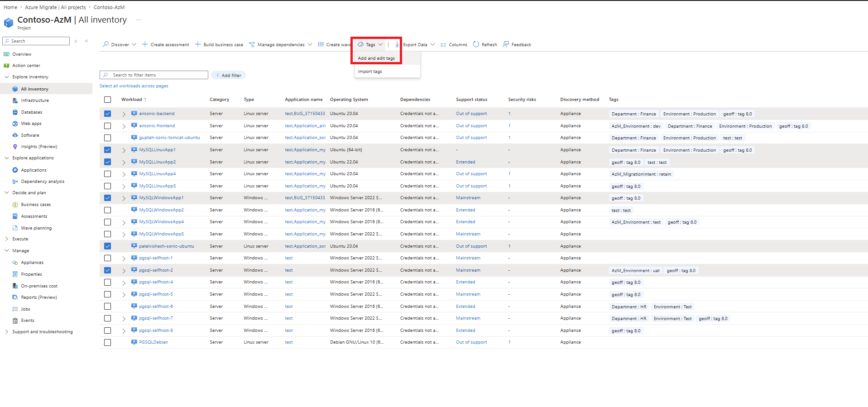Click the Feedback toolbar icon
This screenshot has width=868, height=407.
tap(506, 44)
